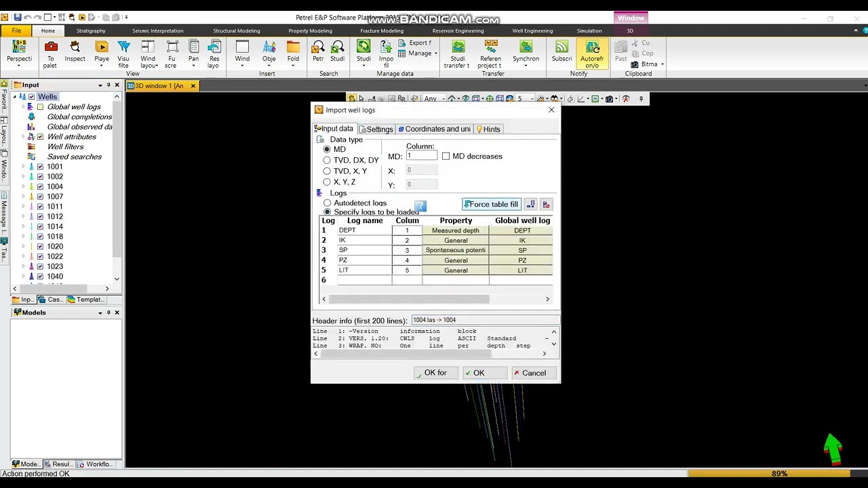The width and height of the screenshot is (868, 488).
Task: Open the Perspective selector
Action: pyautogui.click(x=19, y=54)
